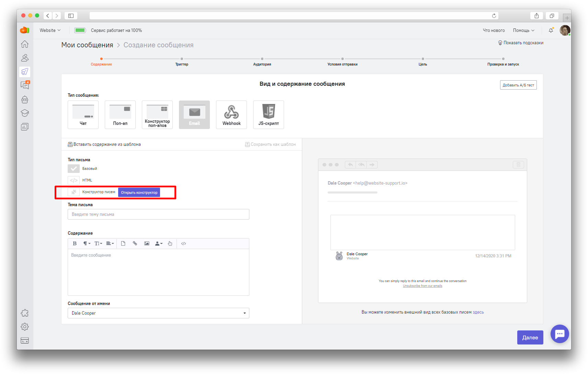Select Базовый email type checkbox
588x374 pixels.
pyautogui.click(x=73, y=168)
